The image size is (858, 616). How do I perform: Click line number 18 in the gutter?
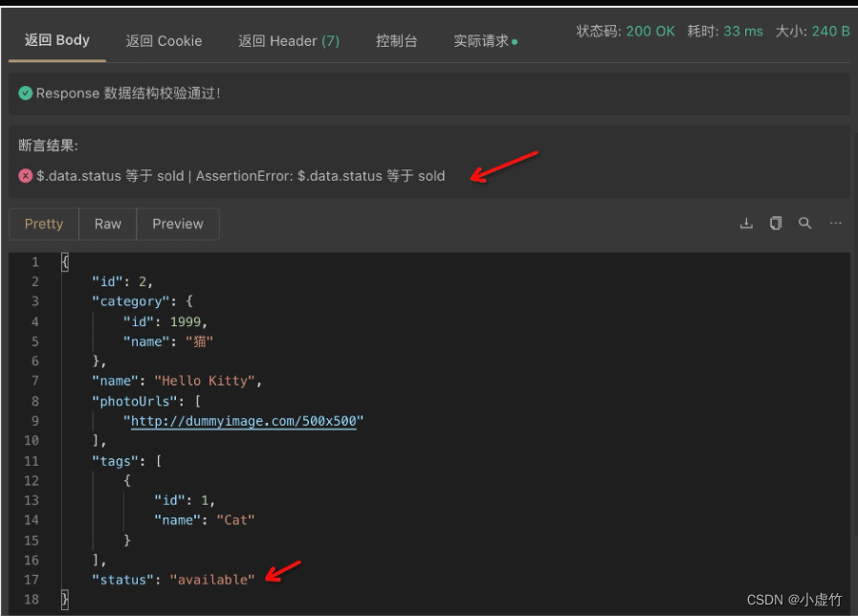pos(32,599)
